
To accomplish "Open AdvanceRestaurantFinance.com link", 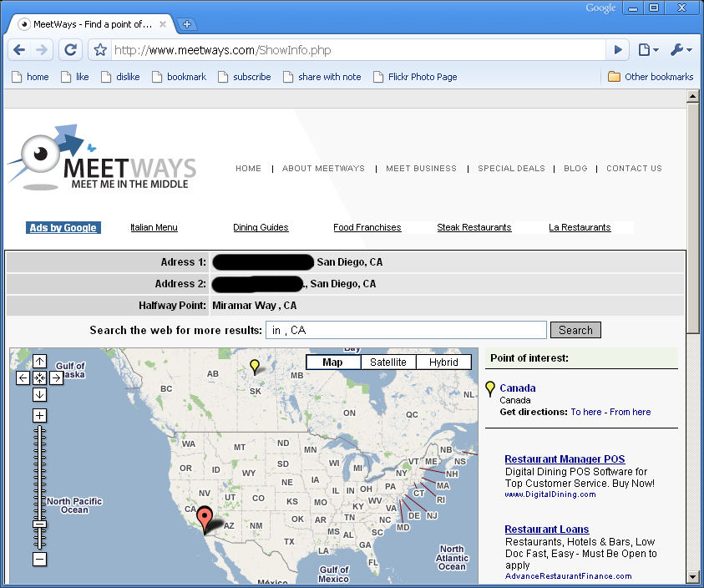I will coord(568,575).
